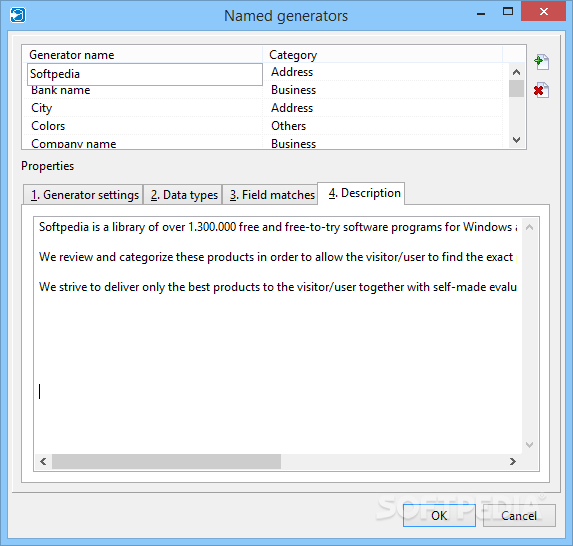Maximize the Named generators window
The image size is (573, 546).
[508, 12]
